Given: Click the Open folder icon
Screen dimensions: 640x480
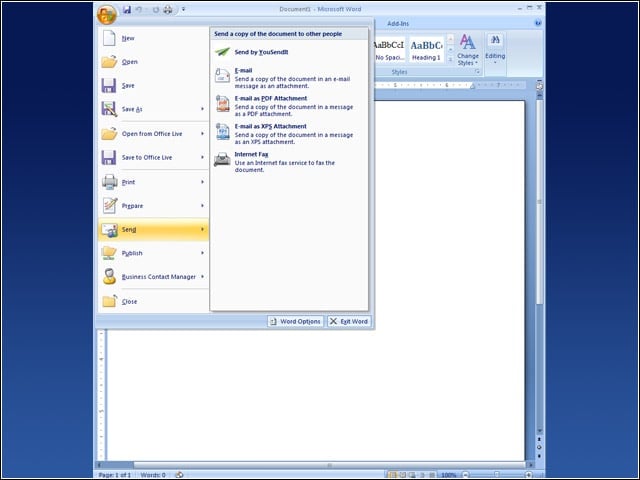Looking at the screenshot, I should point(109,62).
